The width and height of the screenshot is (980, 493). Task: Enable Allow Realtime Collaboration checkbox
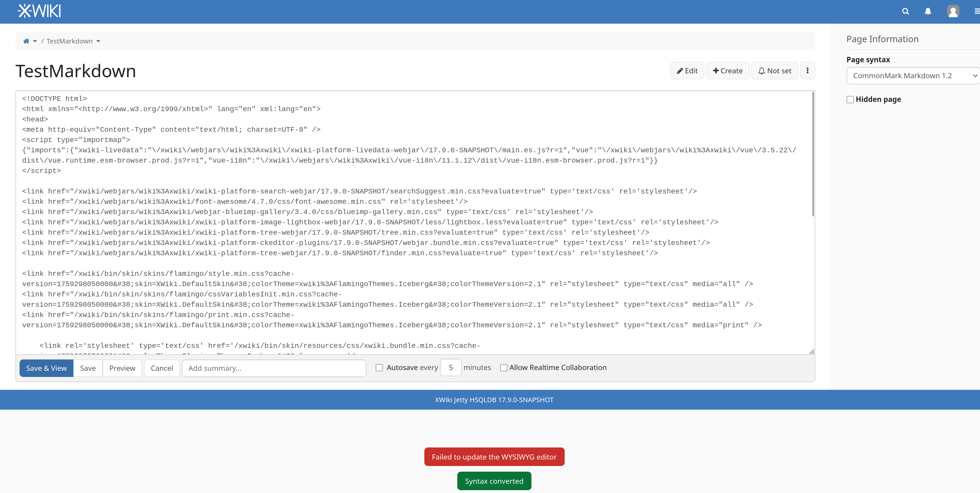(504, 368)
